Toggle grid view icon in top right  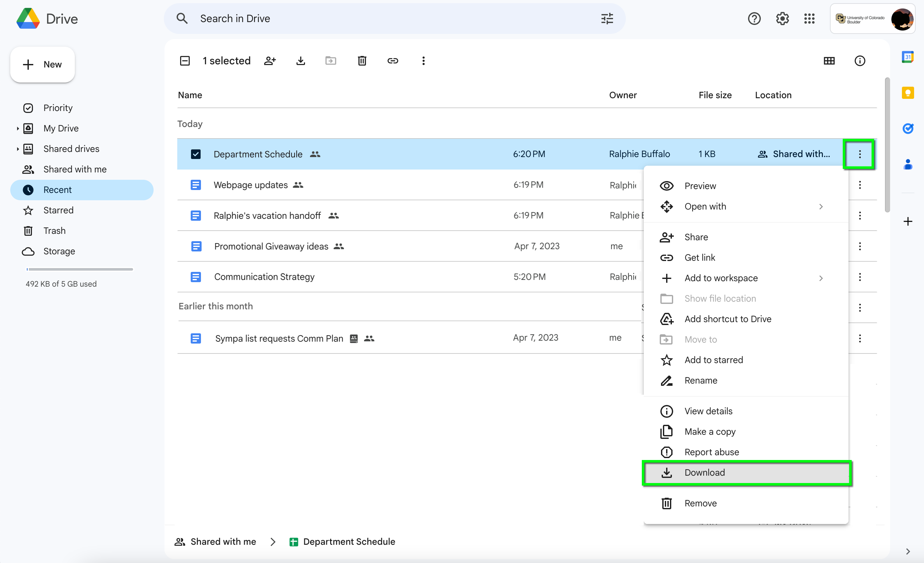pyautogui.click(x=829, y=61)
